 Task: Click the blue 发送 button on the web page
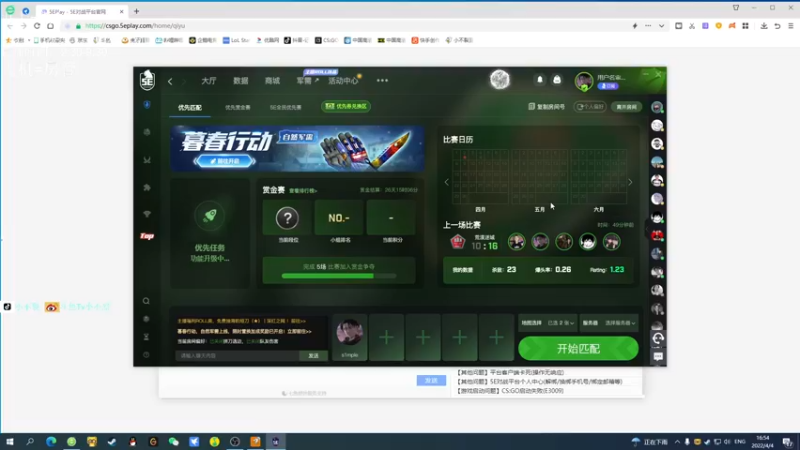click(x=431, y=381)
